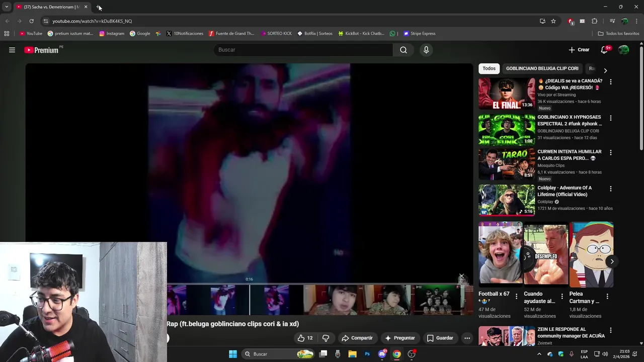Open new browser tab
The image size is (644, 362).
click(99, 7)
